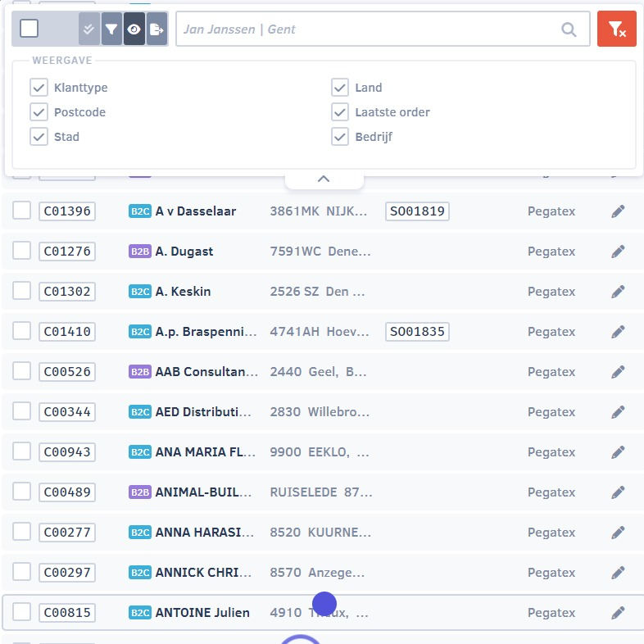Edit A v Dasselaar with the pencil icon
Image resolution: width=644 pixels, height=644 pixels.
(x=618, y=211)
